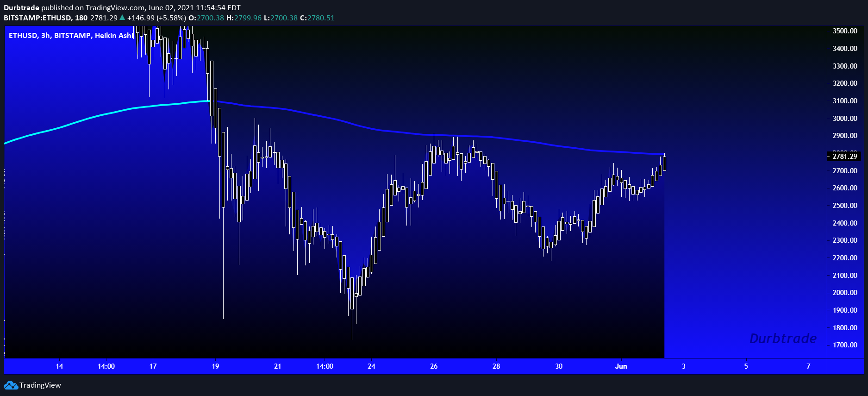The height and width of the screenshot is (396, 868).
Task: Click the date label 30 on the time axis
Action: coord(559,366)
